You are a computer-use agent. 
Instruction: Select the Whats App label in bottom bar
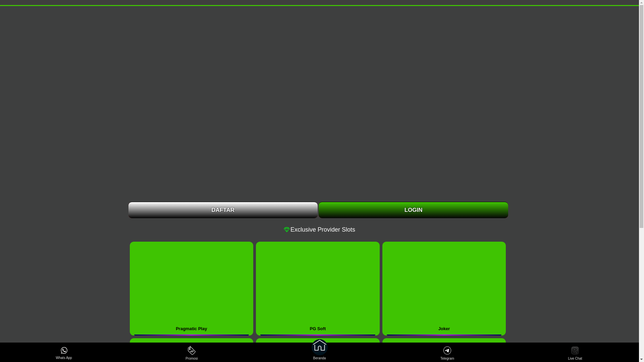64,358
